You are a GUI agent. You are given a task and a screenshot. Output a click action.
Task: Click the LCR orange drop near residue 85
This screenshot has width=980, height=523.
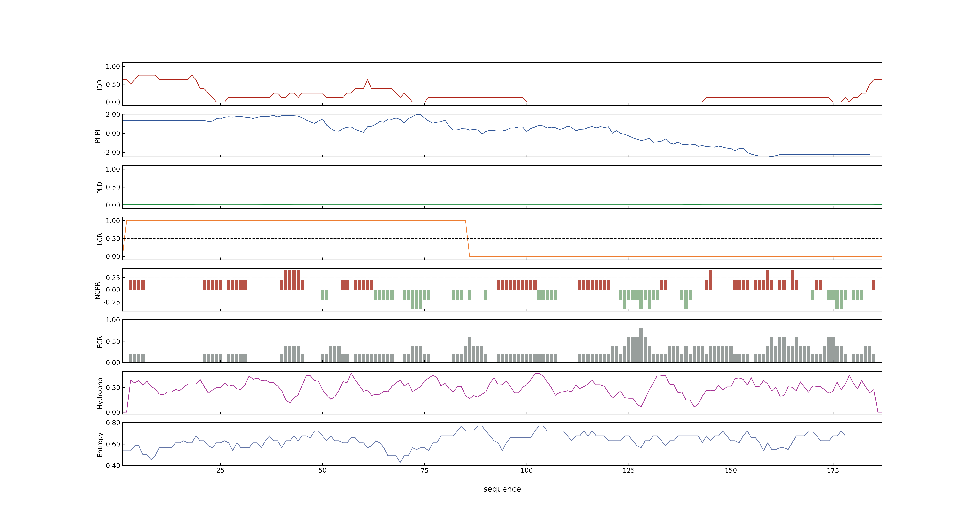point(468,238)
